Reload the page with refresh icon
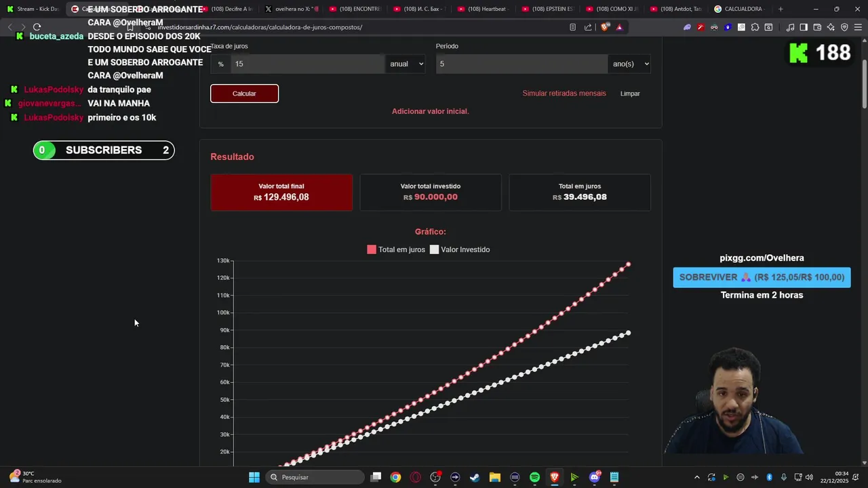 pyautogui.click(x=37, y=27)
